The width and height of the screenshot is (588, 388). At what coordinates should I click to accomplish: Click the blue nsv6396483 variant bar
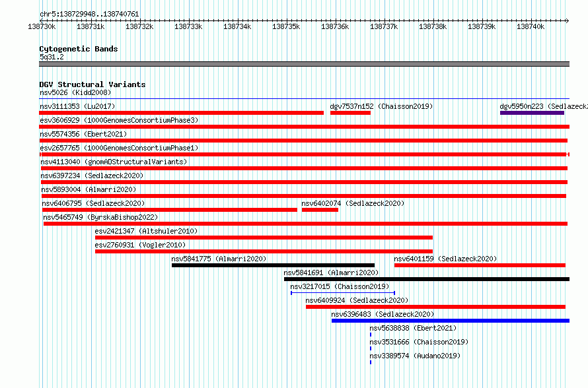tap(451, 321)
